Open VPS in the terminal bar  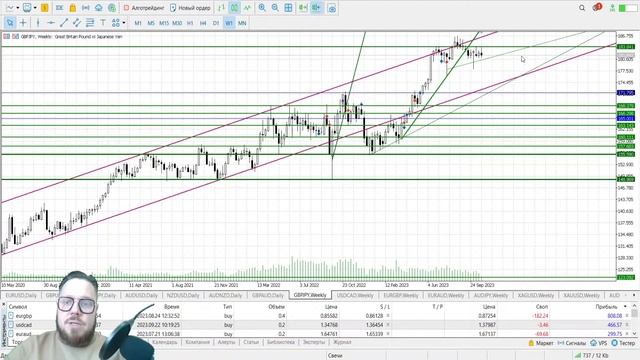[x=599, y=343]
